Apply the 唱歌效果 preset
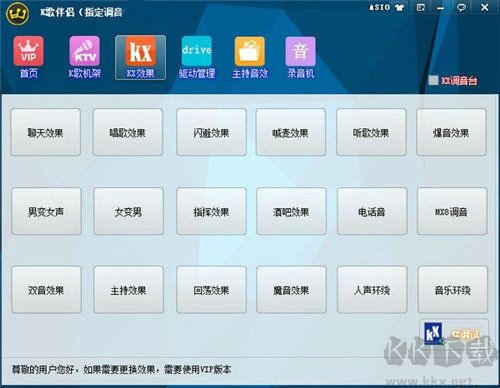 (128, 132)
